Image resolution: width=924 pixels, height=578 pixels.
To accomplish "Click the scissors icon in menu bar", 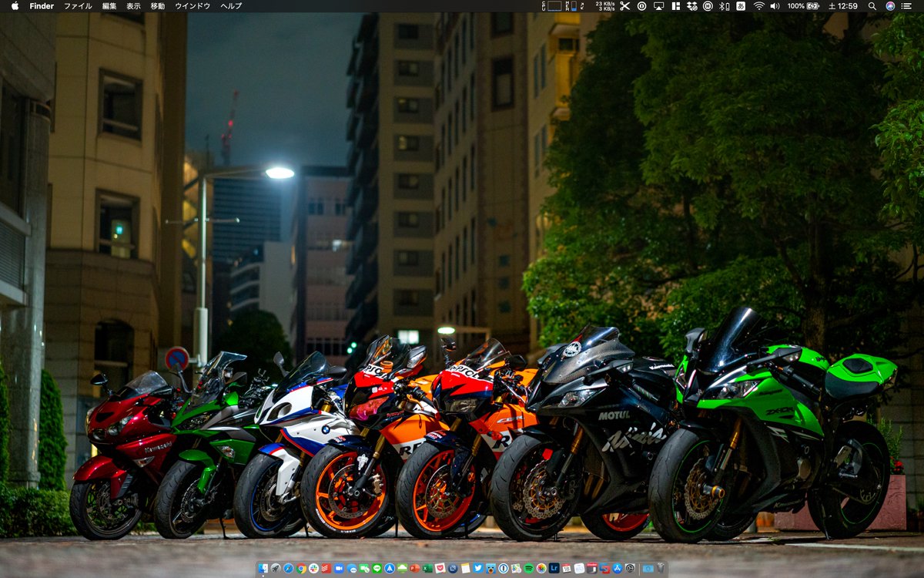I will (625, 5).
